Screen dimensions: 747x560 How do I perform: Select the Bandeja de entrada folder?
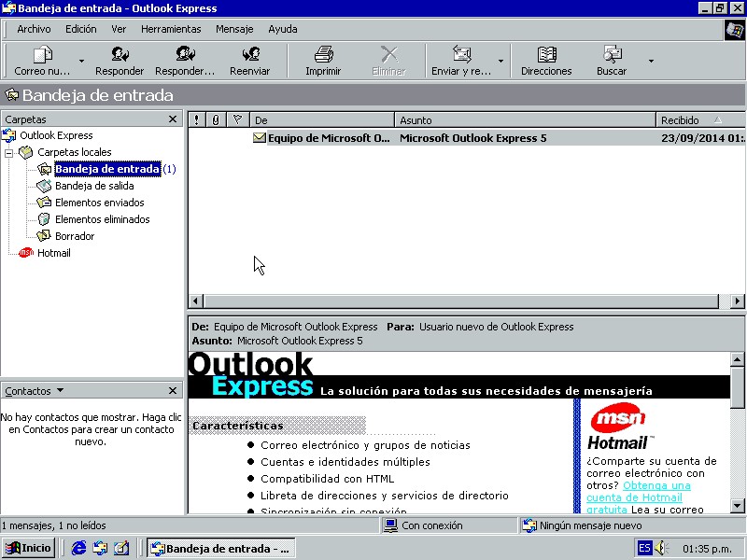coord(107,169)
